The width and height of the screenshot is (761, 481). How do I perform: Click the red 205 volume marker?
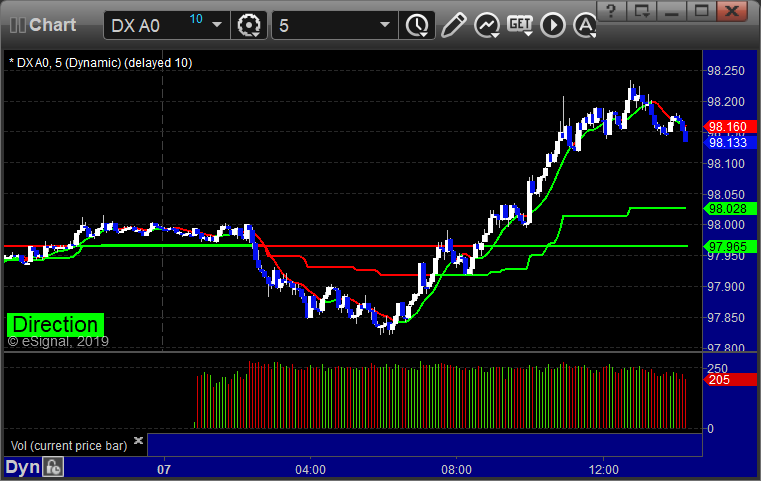730,380
